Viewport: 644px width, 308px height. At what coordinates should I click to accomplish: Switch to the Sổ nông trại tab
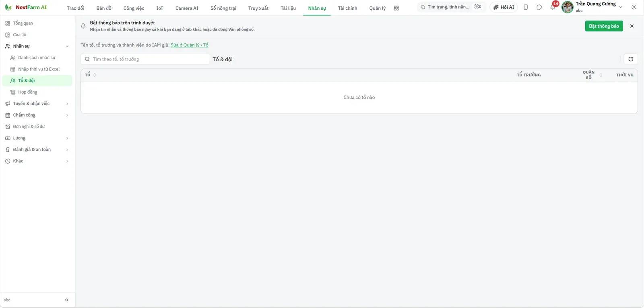[x=223, y=8]
